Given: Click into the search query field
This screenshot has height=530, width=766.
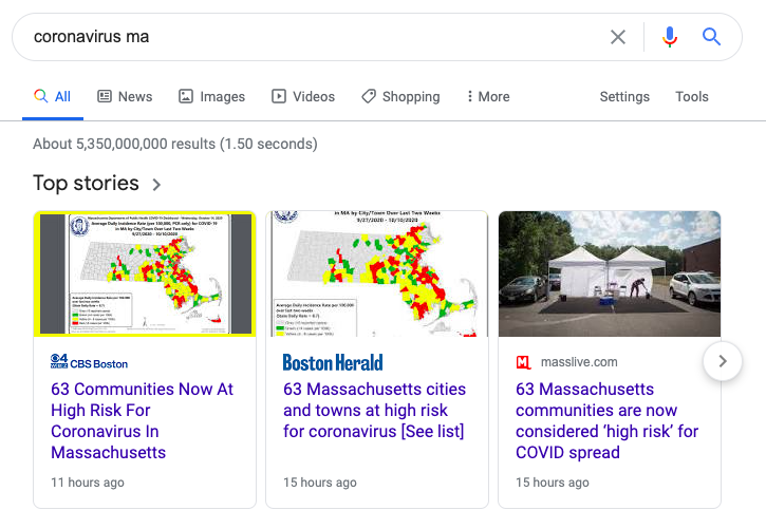Looking at the screenshot, I should click(x=300, y=37).
